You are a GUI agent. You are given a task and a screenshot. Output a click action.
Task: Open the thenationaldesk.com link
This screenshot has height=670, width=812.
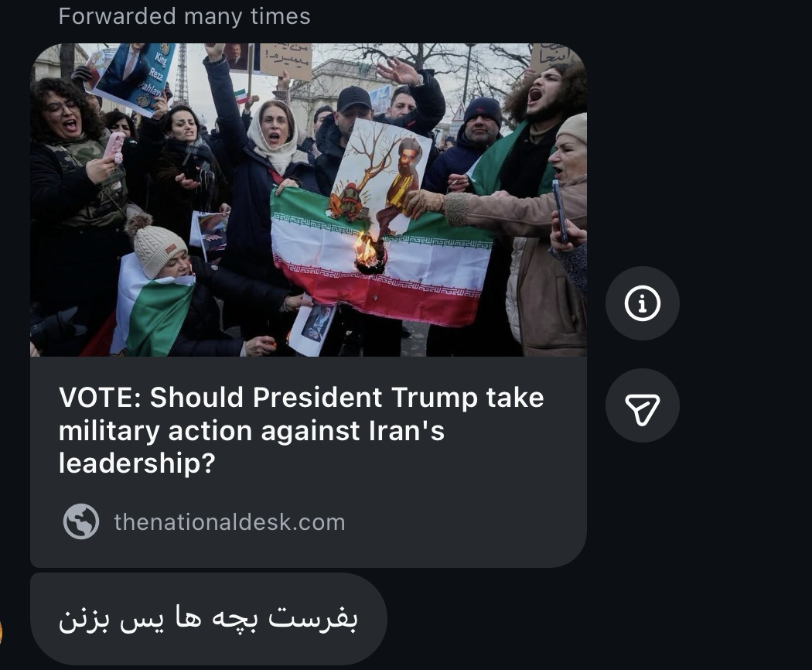230,521
